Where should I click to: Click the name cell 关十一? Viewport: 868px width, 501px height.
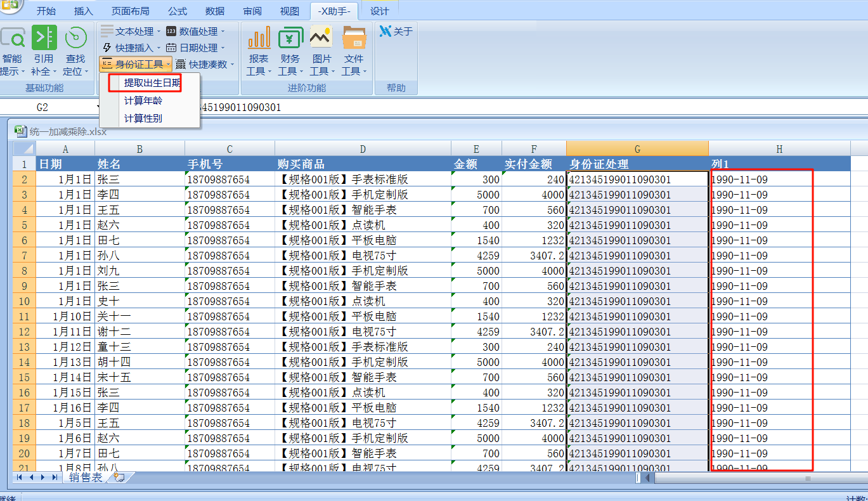[139, 316]
